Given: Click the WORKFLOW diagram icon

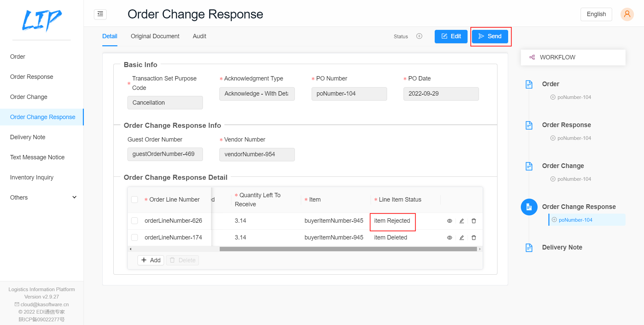Looking at the screenshot, I should (x=532, y=57).
